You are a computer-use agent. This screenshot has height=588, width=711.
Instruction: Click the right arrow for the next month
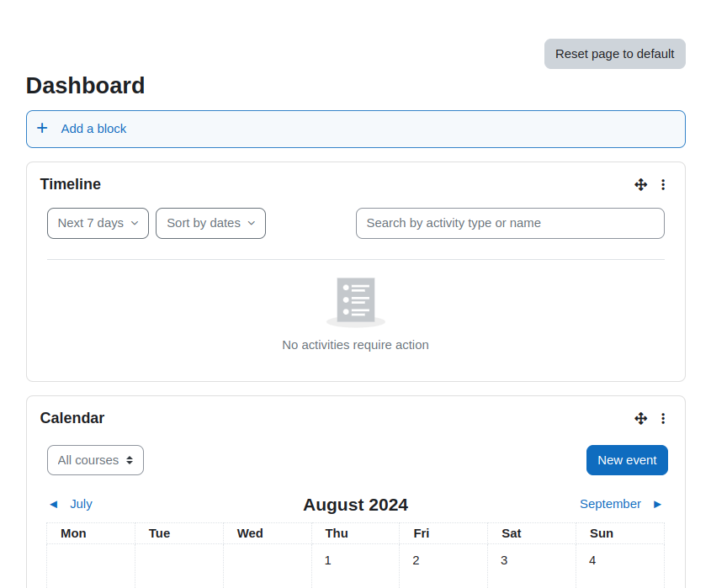pyautogui.click(x=657, y=504)
